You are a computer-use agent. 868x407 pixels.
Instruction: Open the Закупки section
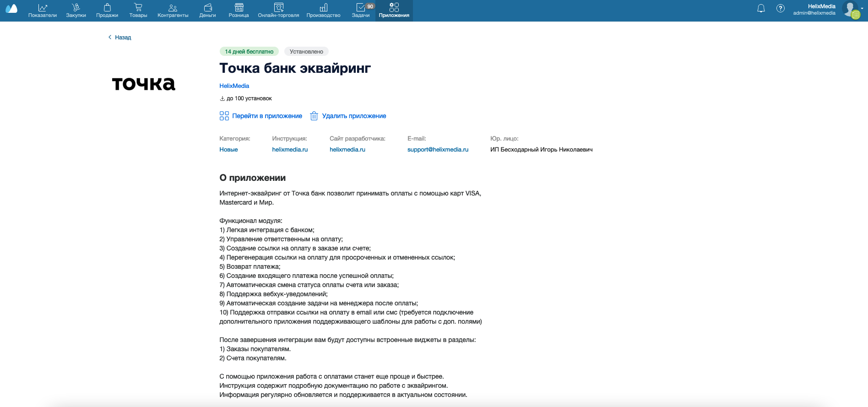pos(76,11)
